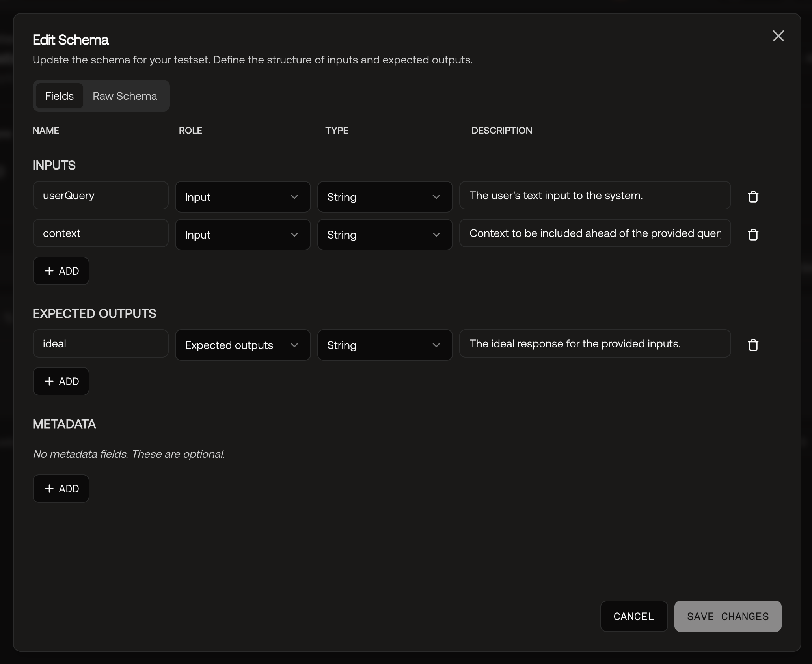The width and height of the screenshot is (812, 664).
Task: Click the EXPECTED OUTPUTS section heading
Action: [x=94, y=313]
